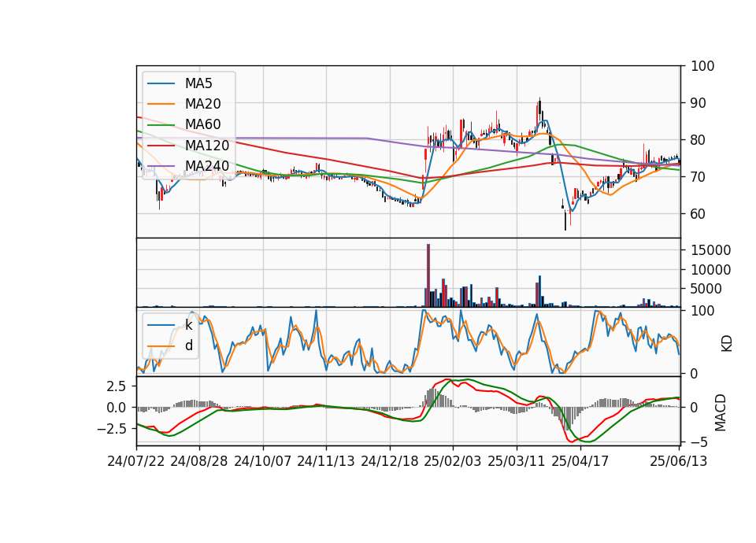
Task: Click the MA240 legend label
Action: [x=207, y=166]
